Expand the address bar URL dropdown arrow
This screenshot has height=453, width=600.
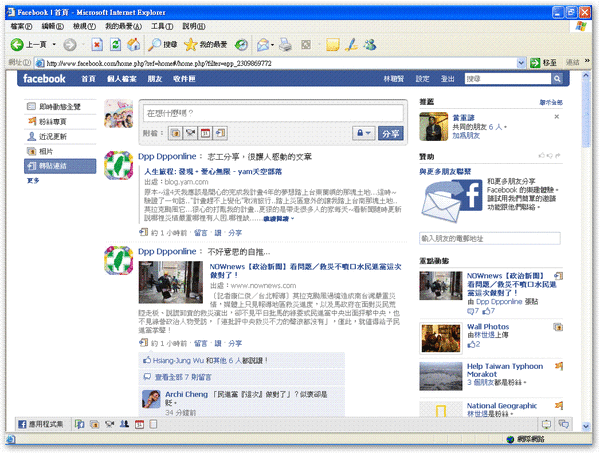521,63
